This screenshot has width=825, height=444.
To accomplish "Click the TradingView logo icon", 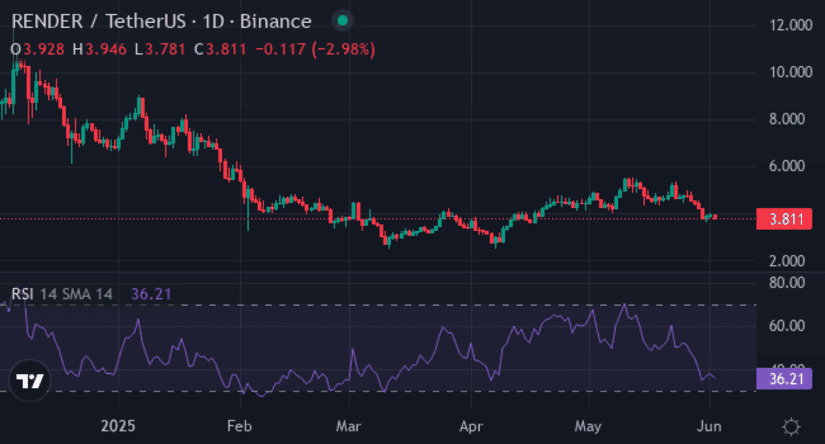I will coord(30,380).
